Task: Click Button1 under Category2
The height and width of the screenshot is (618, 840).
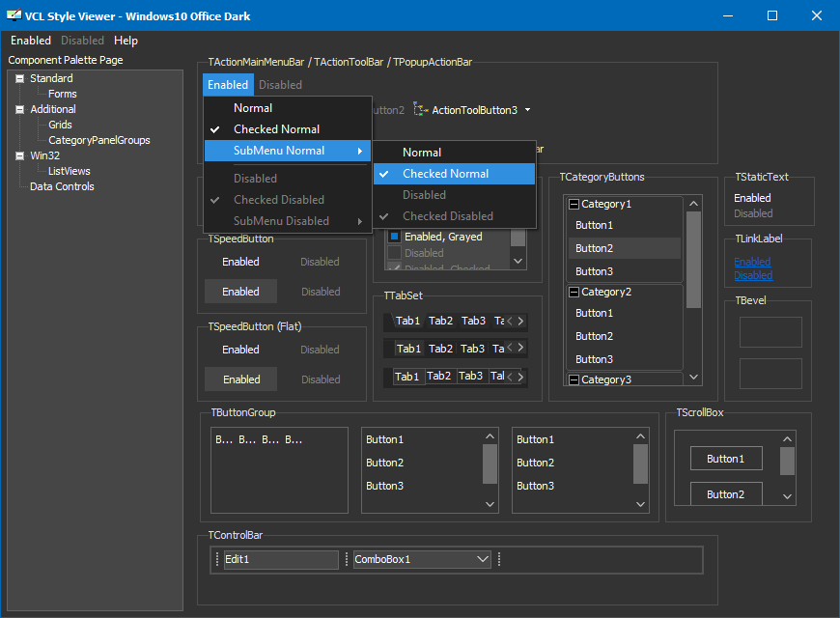Action: (x=625, y=313)
